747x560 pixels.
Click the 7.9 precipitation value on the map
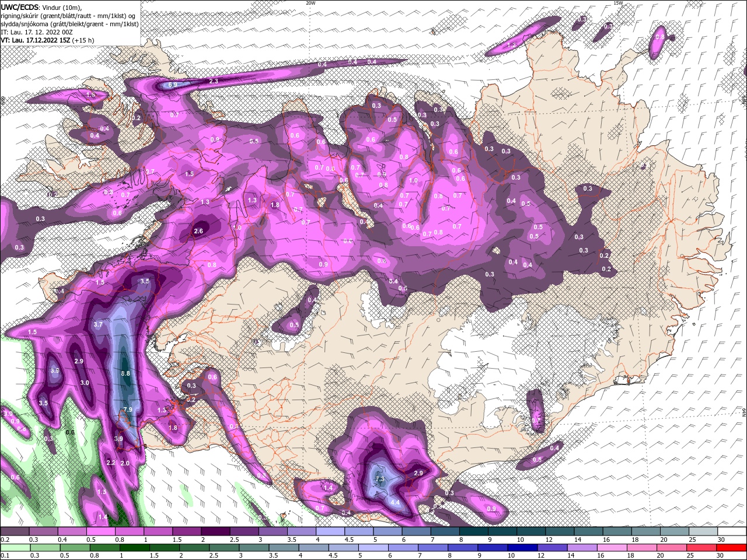click(128, 409)
